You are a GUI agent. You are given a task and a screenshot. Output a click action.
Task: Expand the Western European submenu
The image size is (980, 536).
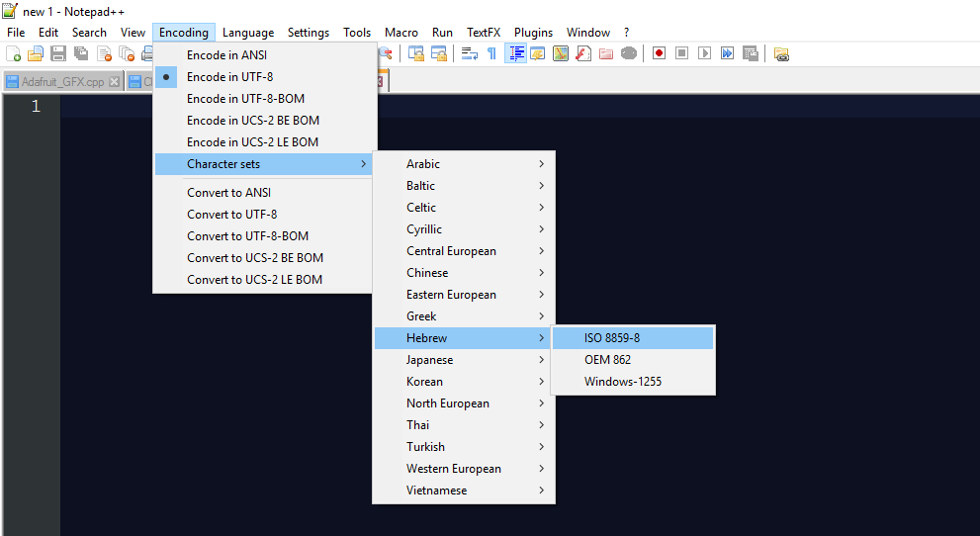click(464, 469)
